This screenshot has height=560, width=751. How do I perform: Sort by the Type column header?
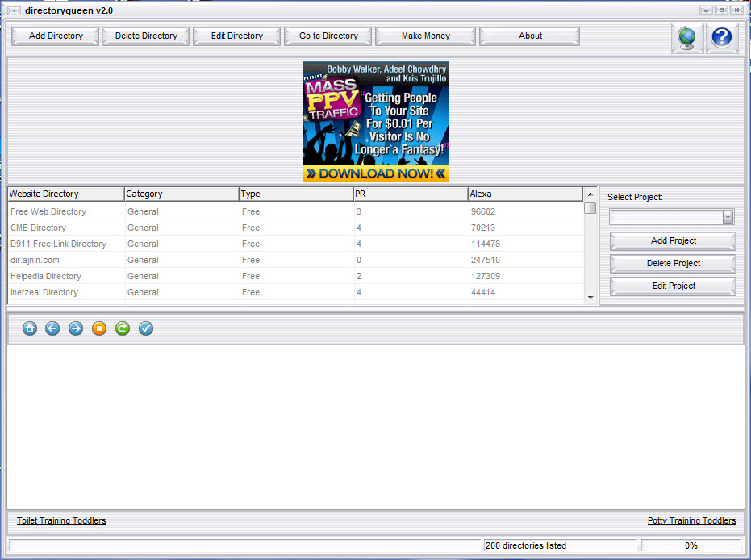(x=297, y=194)
